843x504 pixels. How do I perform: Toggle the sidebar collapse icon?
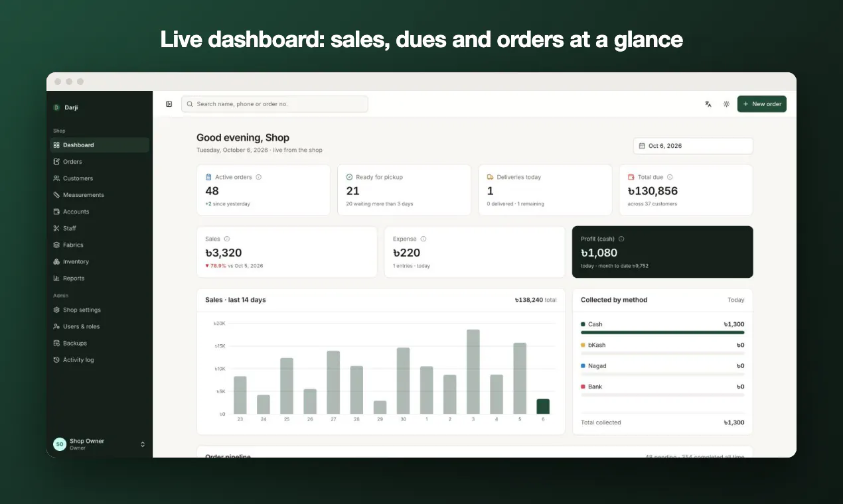[x=169, y=104]
